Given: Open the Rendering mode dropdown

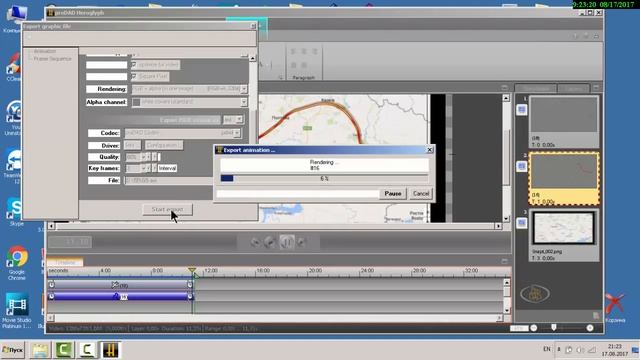Looking at the screenshot, I should (244, 89).
